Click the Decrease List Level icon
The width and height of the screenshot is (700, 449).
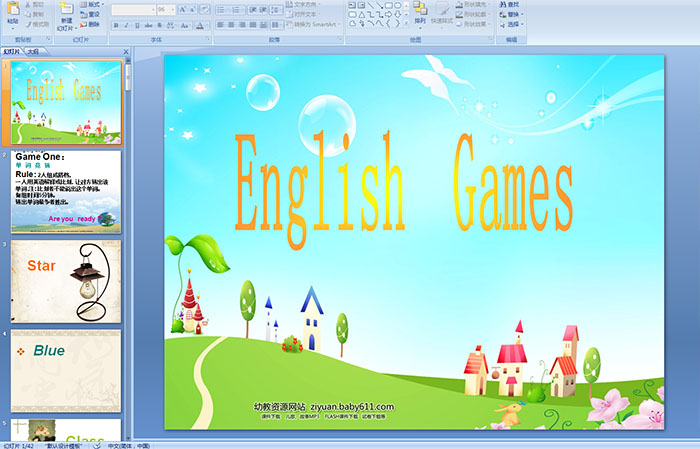point(253,10)
